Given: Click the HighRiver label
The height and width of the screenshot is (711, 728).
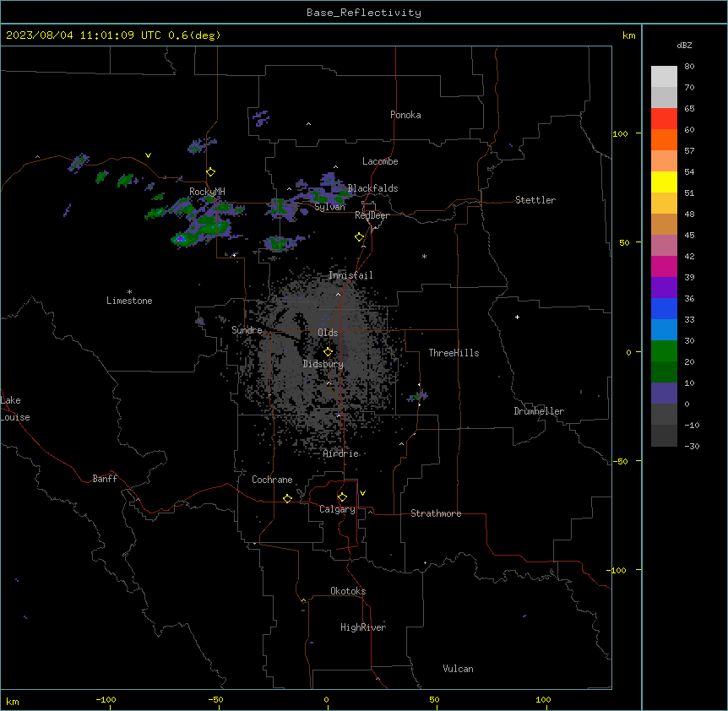Looking at the screenshot, I should click(x=363, y=627).
